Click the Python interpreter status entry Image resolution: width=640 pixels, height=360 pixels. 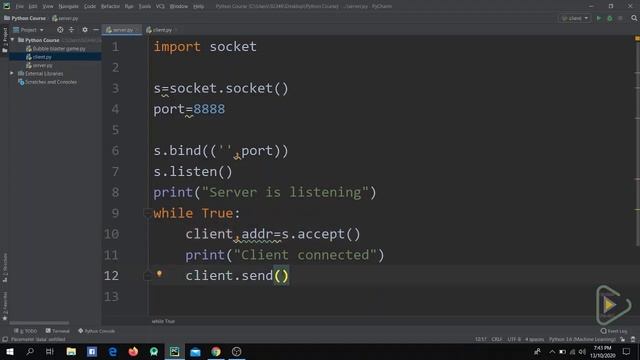(582, 340)
